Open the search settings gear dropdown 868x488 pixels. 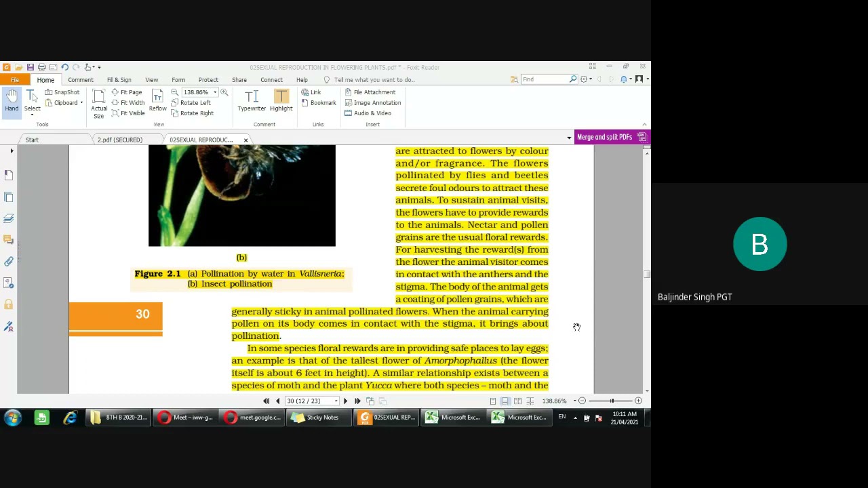pyautogui.click(x=586, y=79)
